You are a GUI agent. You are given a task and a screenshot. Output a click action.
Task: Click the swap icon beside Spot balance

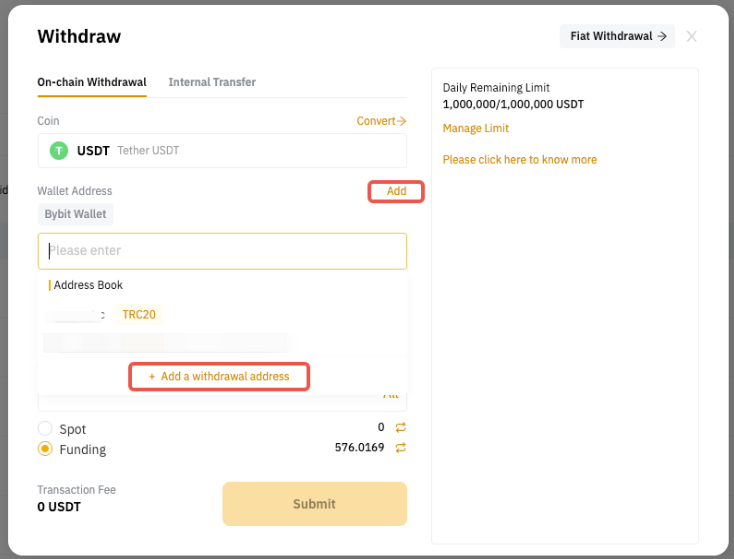point(401,427)
